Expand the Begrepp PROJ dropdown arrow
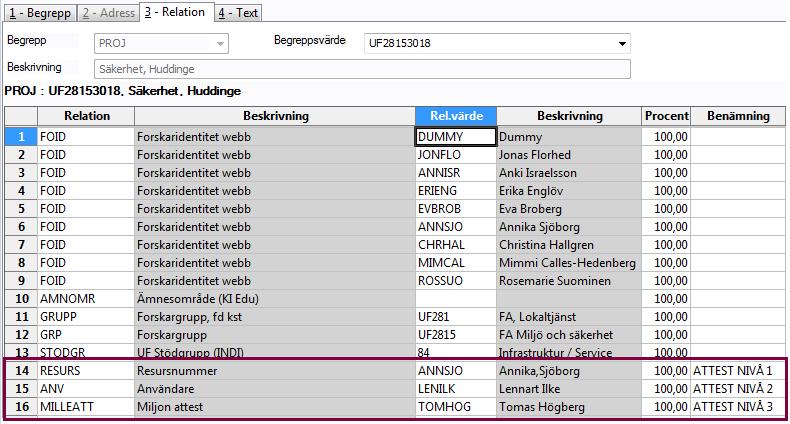The image size is (790, 424). click(220, 44)
